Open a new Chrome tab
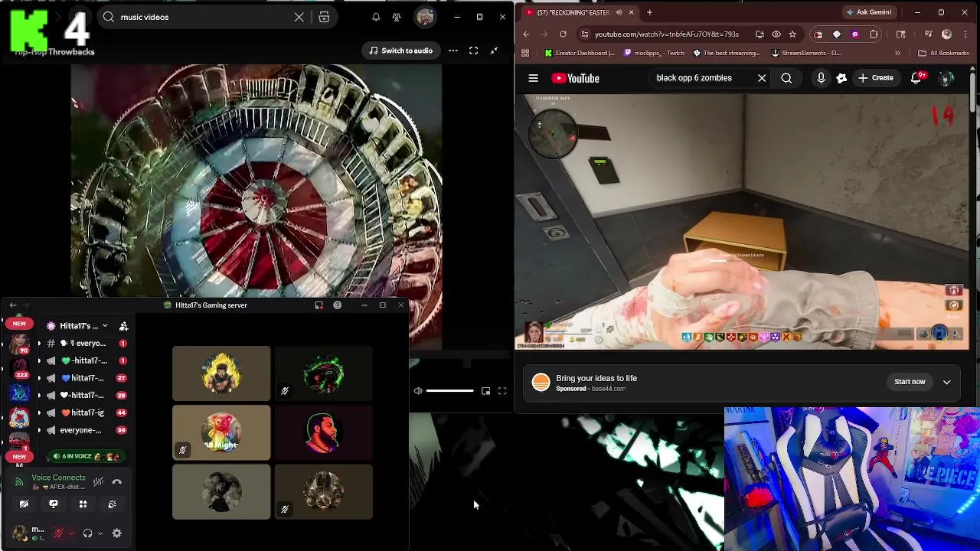The width and height of the screenshot is (980, 551). click(x=649, y=12)
